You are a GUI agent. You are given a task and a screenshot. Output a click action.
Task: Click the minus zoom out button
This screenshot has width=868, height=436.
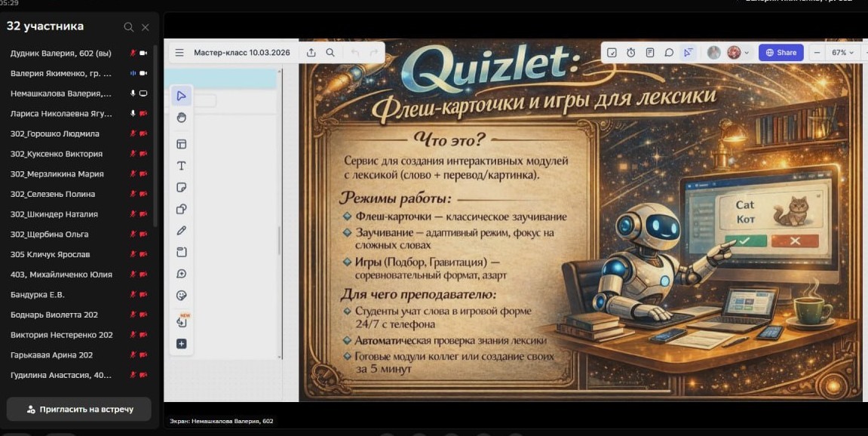[x=817, y=53]
